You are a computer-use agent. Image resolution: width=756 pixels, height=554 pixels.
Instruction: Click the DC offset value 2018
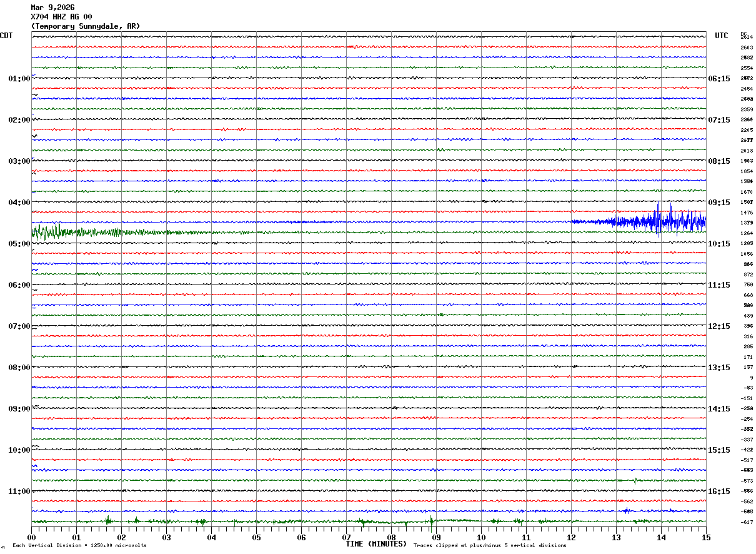point(747,151)
